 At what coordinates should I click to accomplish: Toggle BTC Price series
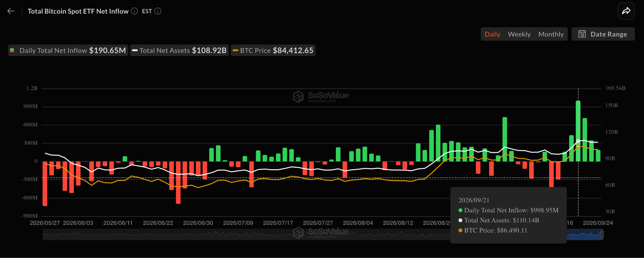[x=273, y=50]
